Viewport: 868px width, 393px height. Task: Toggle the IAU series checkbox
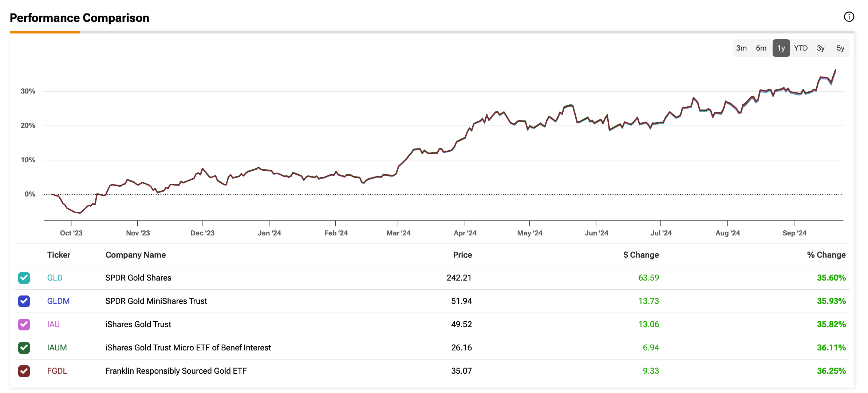click(24, 325)
